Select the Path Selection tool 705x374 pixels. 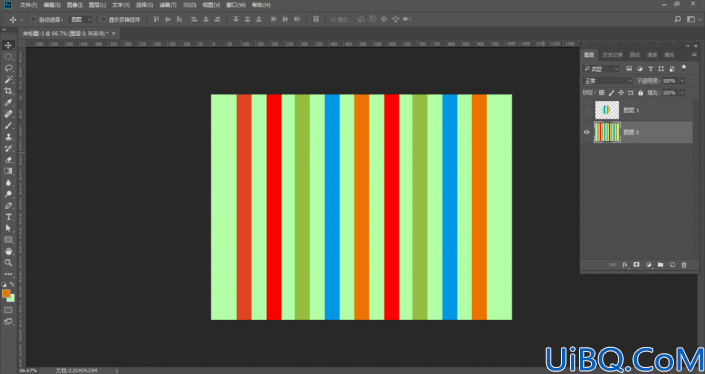click(8, 228)
